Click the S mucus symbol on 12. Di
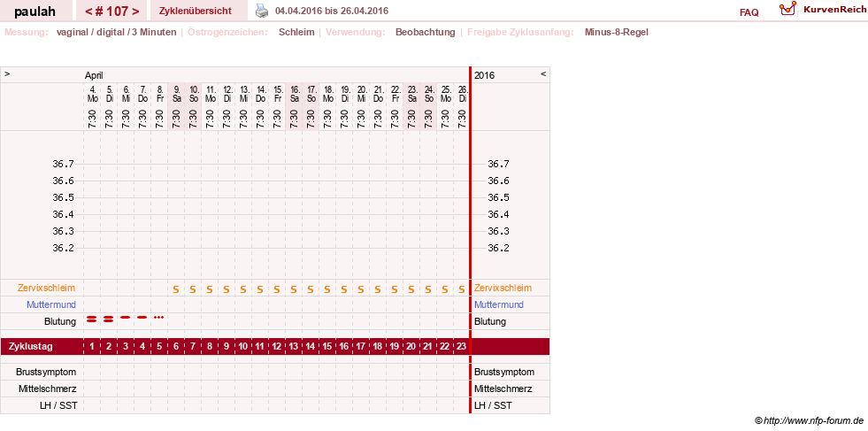Viewport: 868px width, 431px height. pyautogui.click(x=227, y=289)
